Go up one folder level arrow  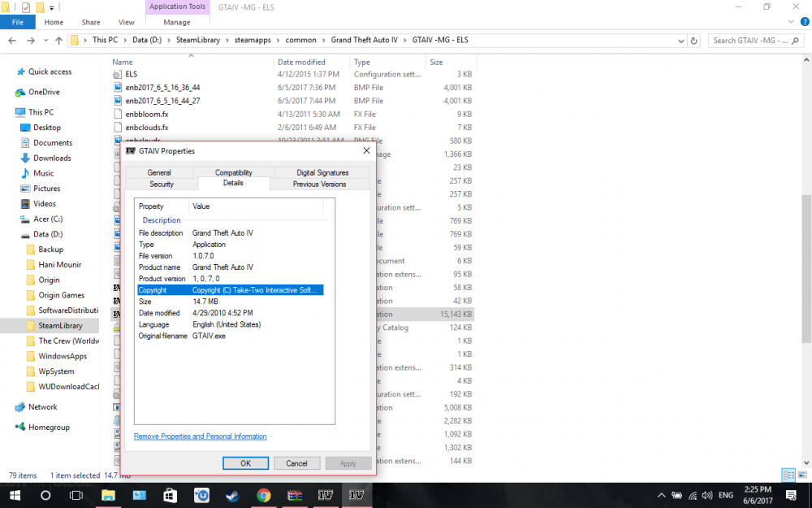coord(58,41)
